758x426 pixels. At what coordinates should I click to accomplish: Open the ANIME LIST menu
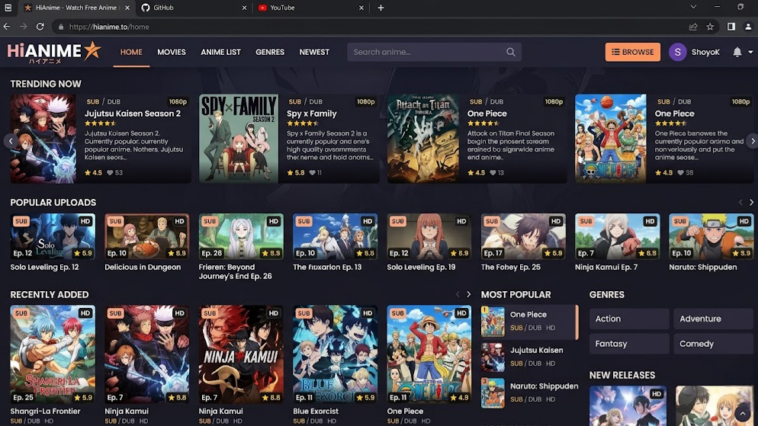[220, 52]
